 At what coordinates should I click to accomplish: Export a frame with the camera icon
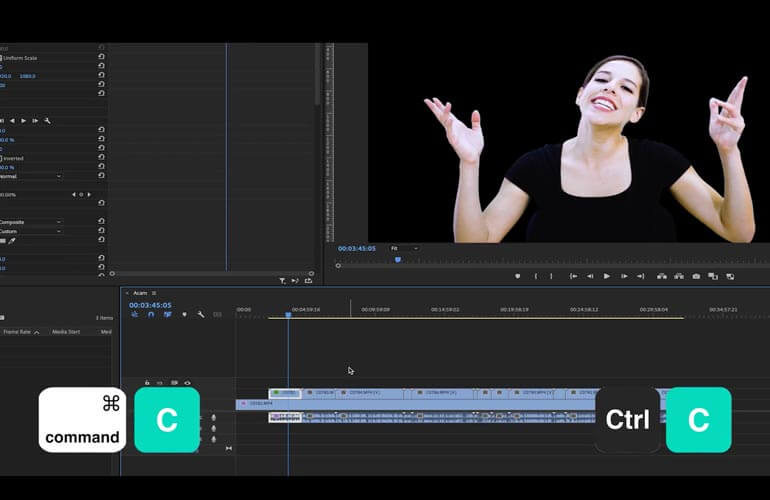696,277
